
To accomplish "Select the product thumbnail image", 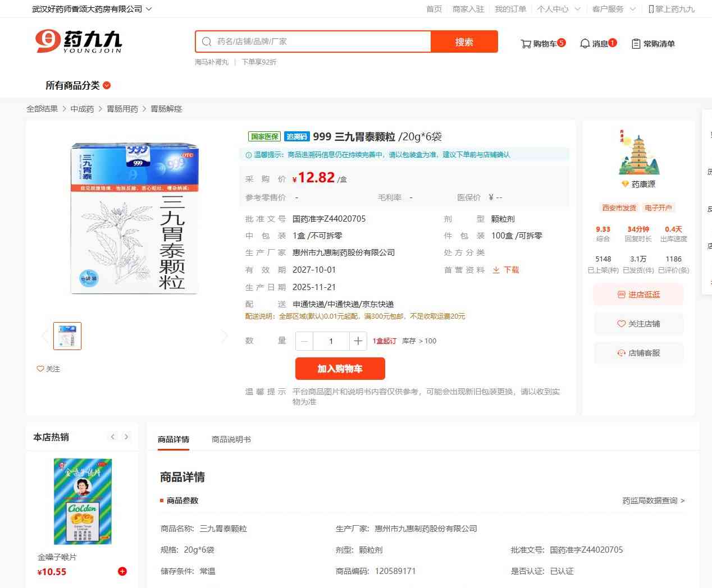I will pos(67,336).
